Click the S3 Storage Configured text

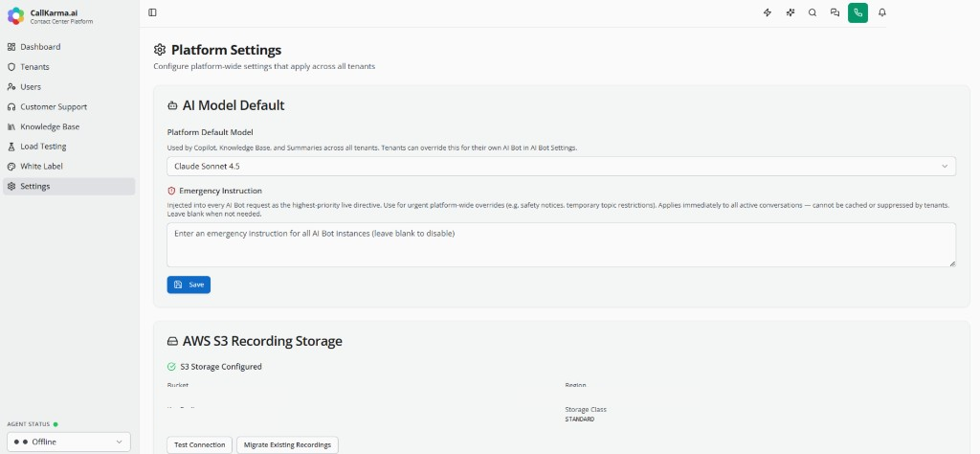[221, 367]
